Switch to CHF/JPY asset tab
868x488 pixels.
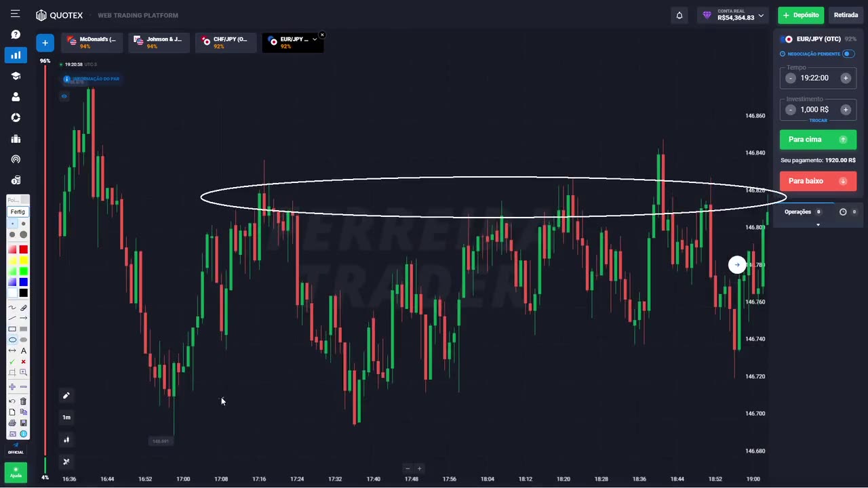(x=226, y=43)
